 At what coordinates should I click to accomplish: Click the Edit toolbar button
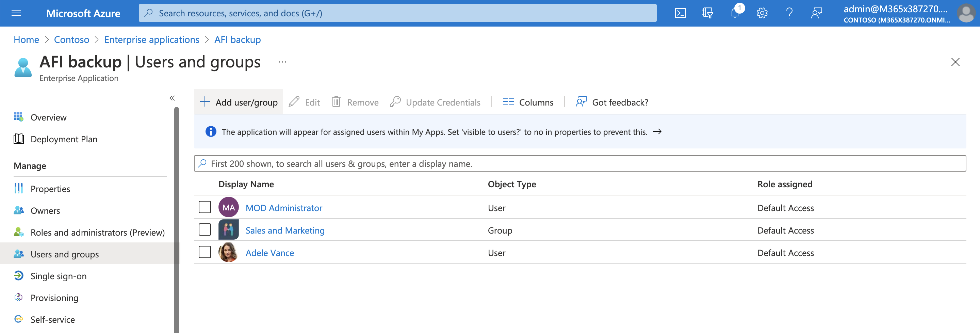click(x=304, y=102)
